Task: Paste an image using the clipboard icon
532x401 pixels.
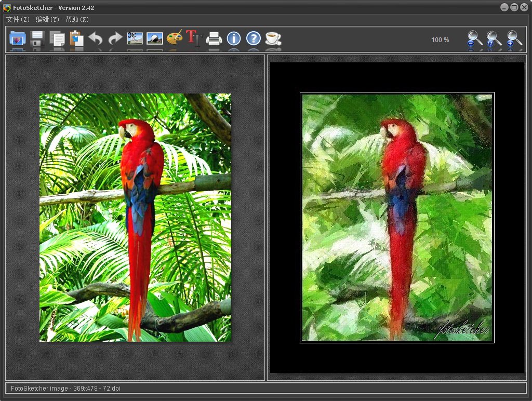Action: (77, 38)
